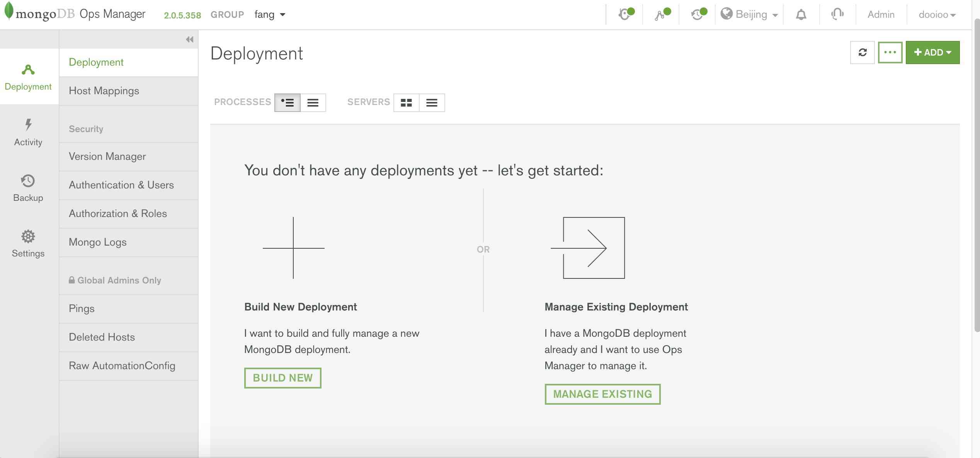Click the PROCESSES label
Viewport: 980px width, 458px height.
click(243, 102)
